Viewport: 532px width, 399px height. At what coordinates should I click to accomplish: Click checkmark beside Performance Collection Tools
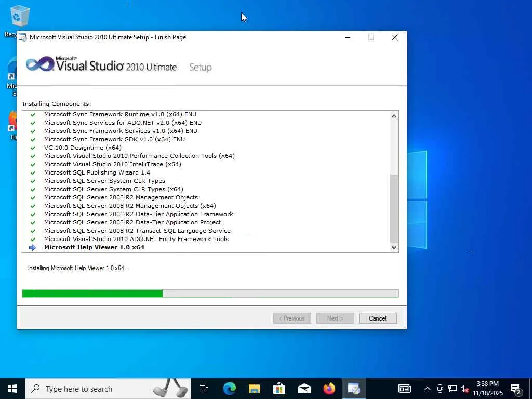(33, 156)
